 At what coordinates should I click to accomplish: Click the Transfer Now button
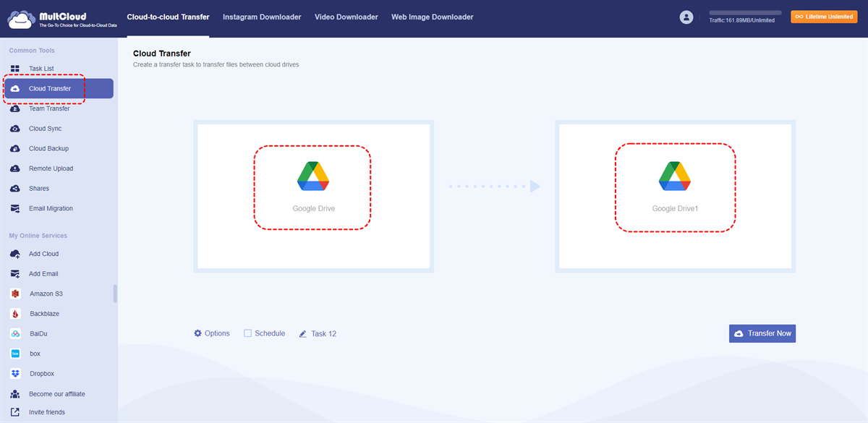[x=762, y=333]
